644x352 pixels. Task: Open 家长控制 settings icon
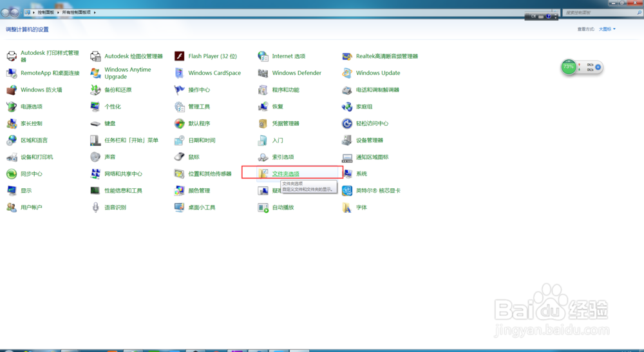click(x=12, y=123)
